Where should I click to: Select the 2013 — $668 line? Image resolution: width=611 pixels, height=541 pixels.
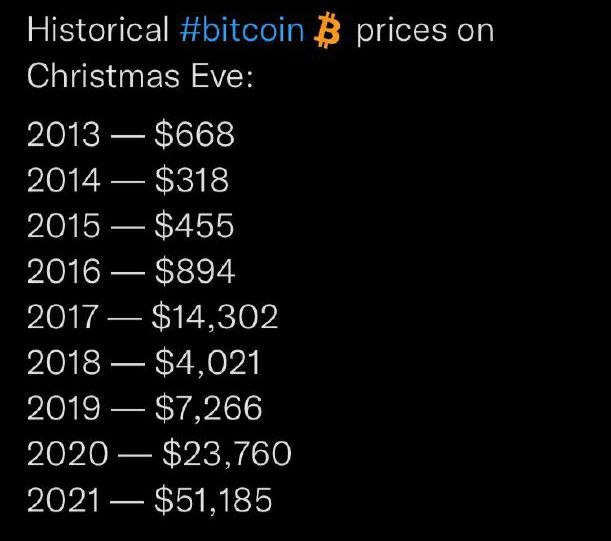[131, 134]
